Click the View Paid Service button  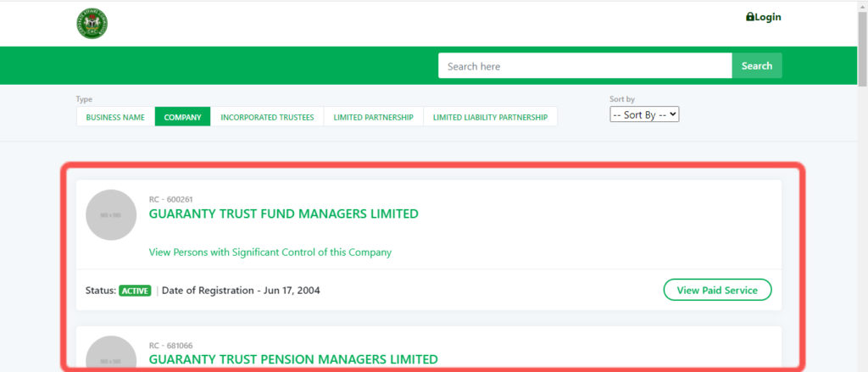coord(717,290)
